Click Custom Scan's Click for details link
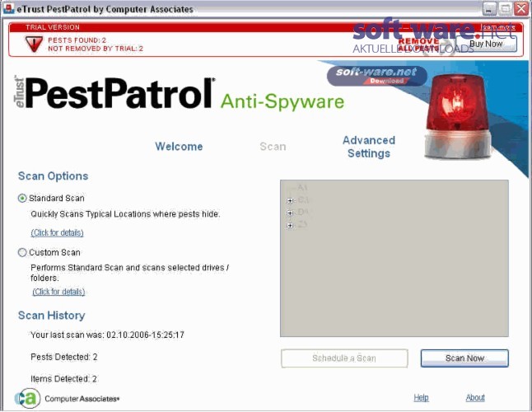 click(58, 292)
